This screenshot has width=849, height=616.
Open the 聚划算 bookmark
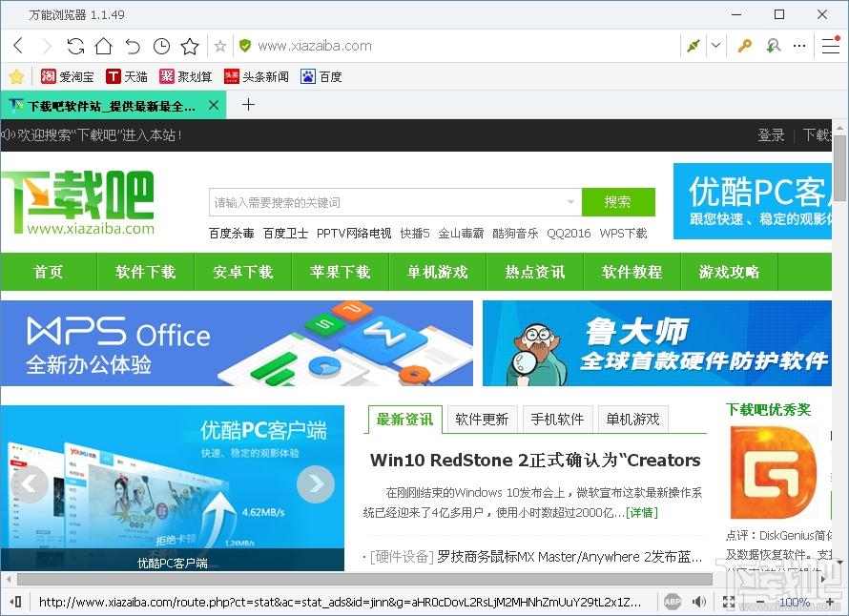(x=186, y=76)
